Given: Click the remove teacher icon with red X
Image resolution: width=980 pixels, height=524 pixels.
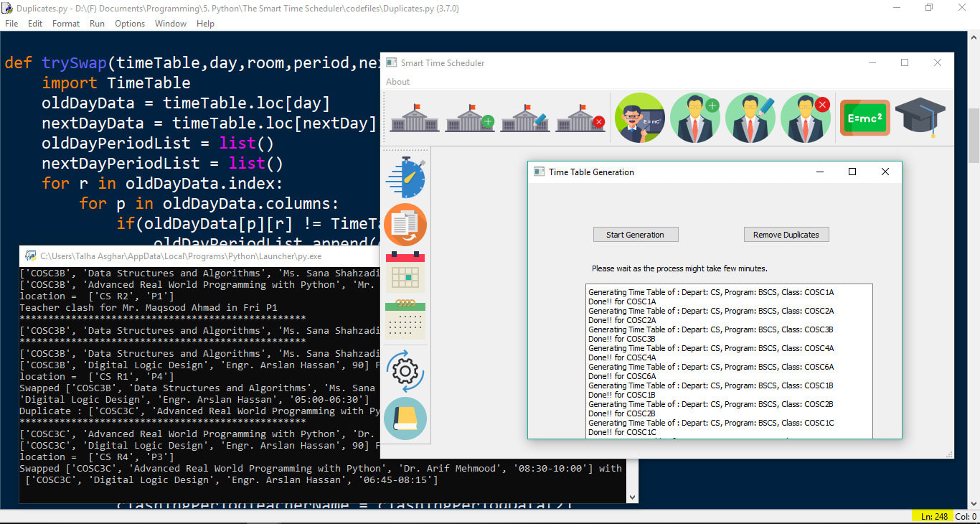Looking at the screenshot, I should [x=806, y=118].
